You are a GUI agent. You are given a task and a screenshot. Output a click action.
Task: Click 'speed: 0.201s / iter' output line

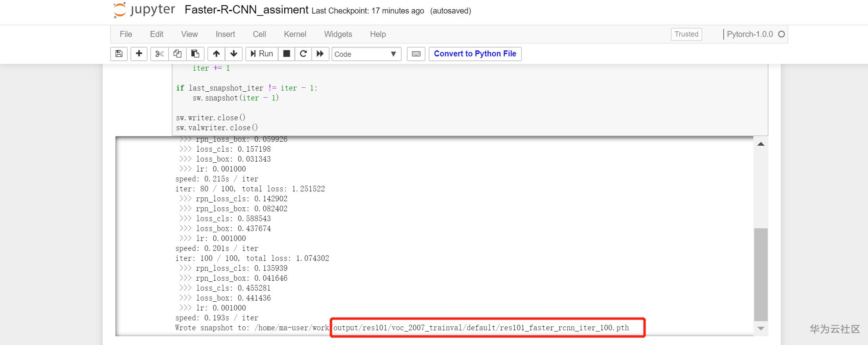tap(217, 249)
